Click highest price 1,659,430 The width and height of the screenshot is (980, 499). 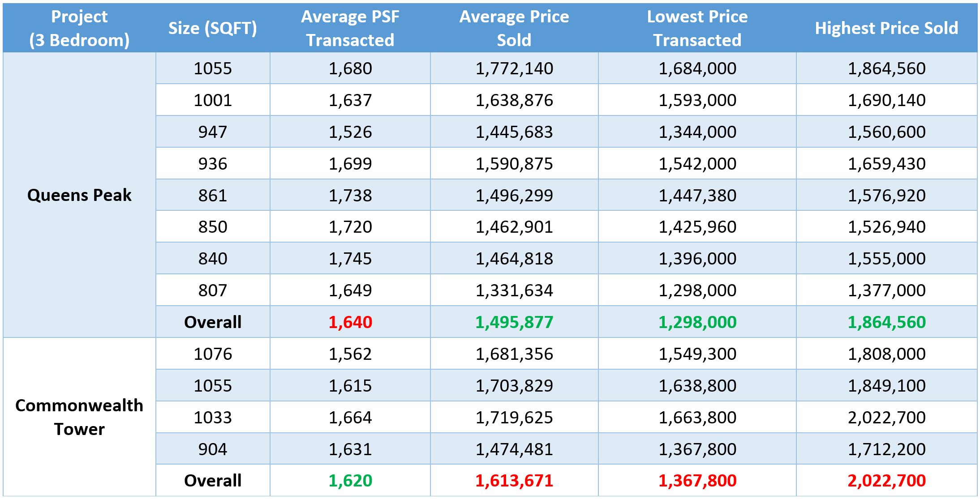coord(887,163)
